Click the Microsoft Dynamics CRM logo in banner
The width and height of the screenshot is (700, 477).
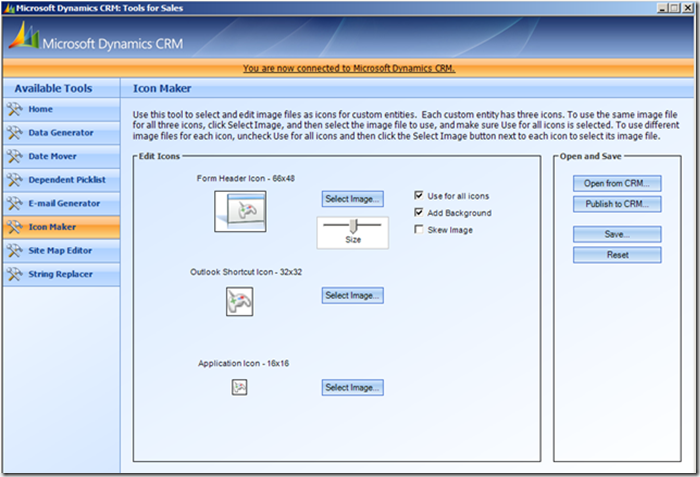tap(96, 37)
